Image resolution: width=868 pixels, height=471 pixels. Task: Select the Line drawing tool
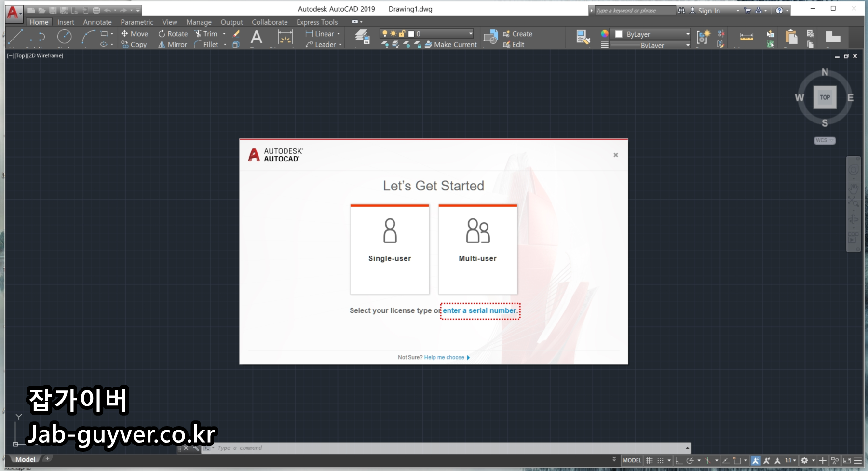[x=15, y=37]
